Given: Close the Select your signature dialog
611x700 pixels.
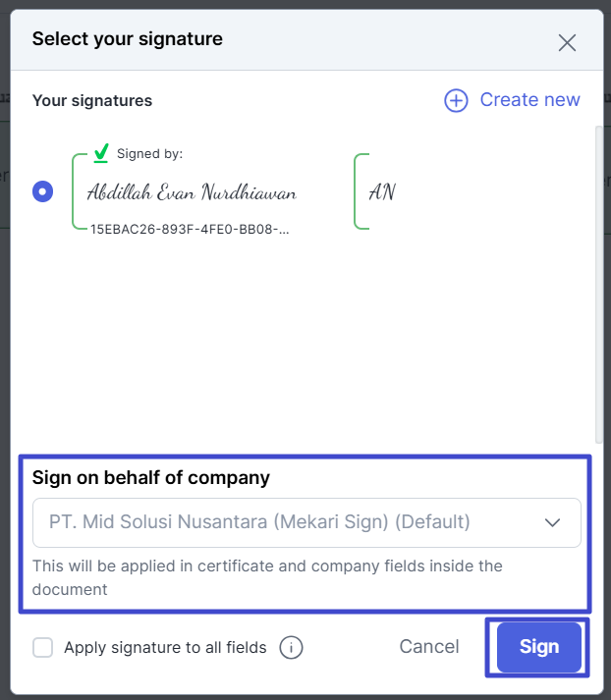Looking at the screenshot, I should coord(567,42).
